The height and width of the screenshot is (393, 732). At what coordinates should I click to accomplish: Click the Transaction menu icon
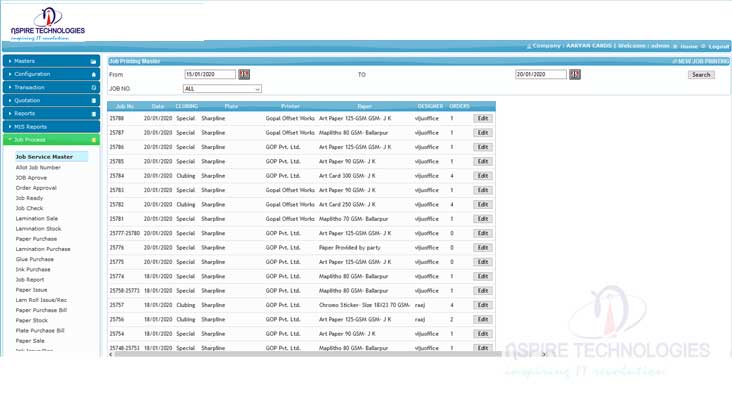point(93,87)
